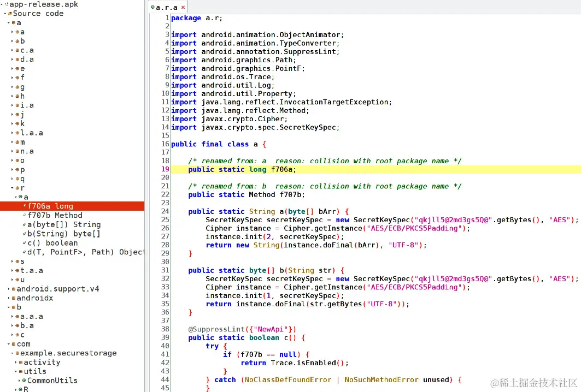Click 'return Trace.isEnabled();' statement

click(295, 363)
